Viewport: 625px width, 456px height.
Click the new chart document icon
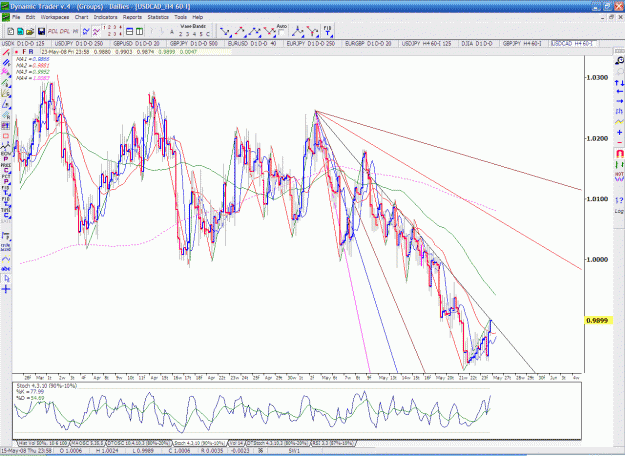click(11, 31)
